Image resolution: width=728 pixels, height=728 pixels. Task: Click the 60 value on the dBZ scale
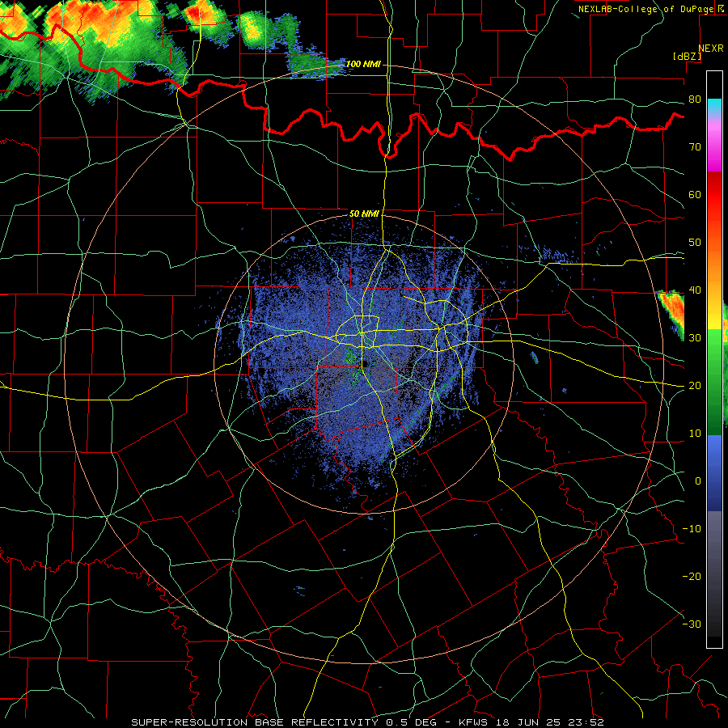[x=695, y=194]
